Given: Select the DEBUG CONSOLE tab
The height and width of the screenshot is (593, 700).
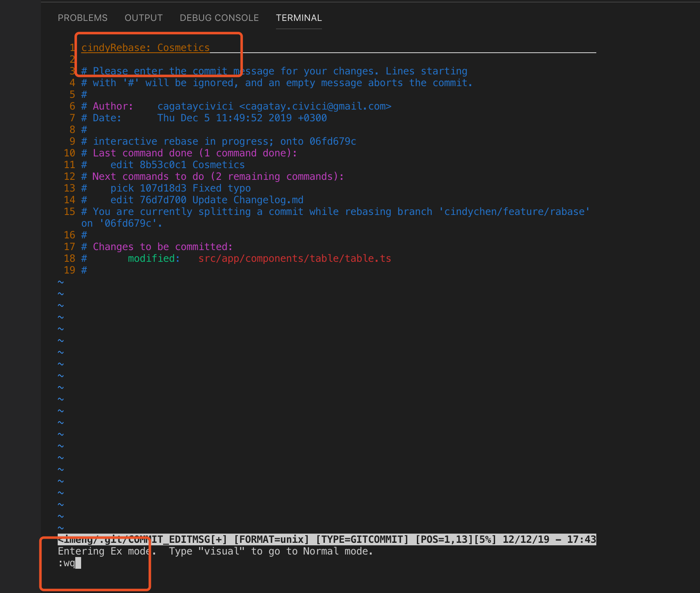Looking at the screenshot, I should (219, 18).
